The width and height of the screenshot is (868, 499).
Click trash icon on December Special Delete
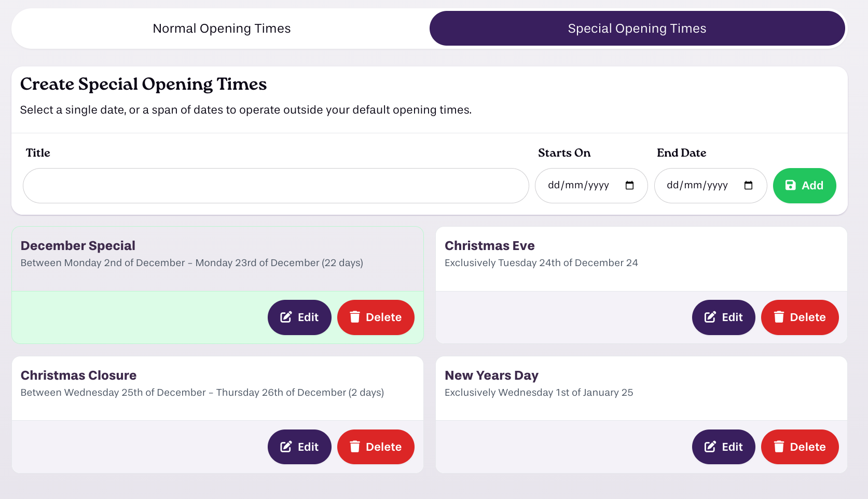pos(355,317)
